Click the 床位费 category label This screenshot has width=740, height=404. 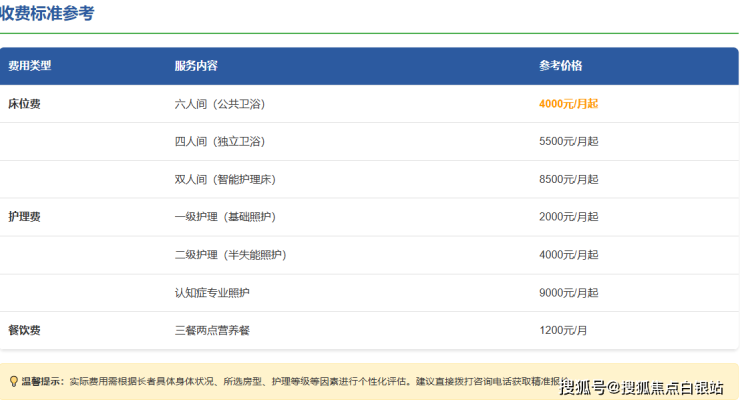point(24,104)
